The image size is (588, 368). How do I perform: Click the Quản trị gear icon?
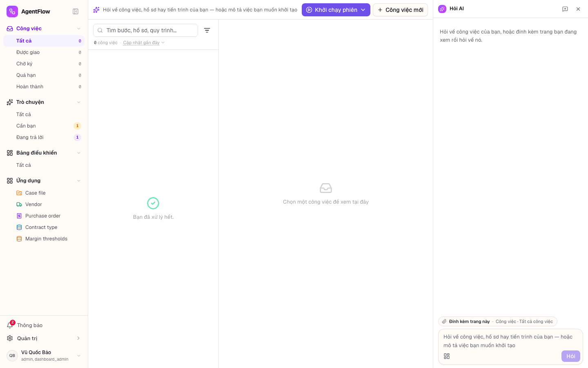(x=10, y=338)
